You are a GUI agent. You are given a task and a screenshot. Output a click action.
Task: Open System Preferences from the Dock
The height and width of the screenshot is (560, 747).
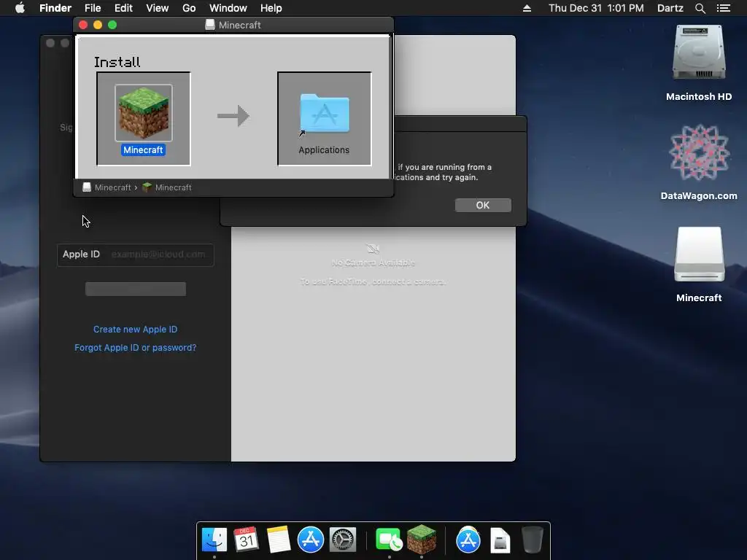(343, 540)
